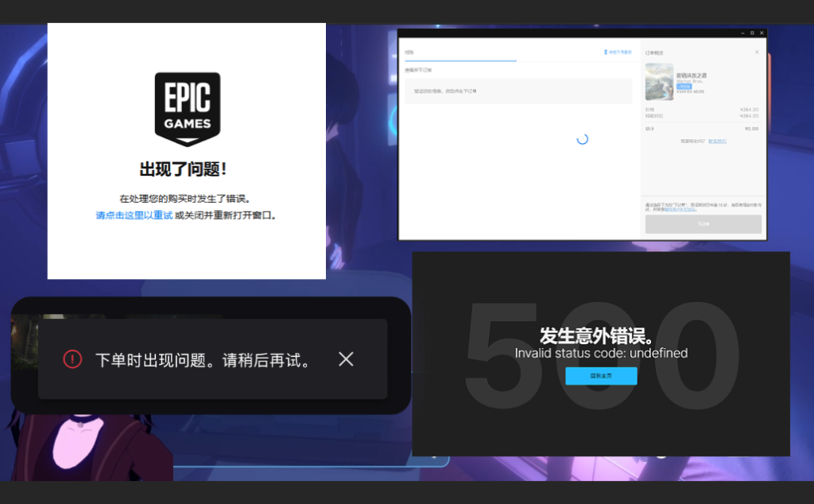Close the checkout window from title bar
This screenshot has height=504, width=814.
tap(762, 33)
